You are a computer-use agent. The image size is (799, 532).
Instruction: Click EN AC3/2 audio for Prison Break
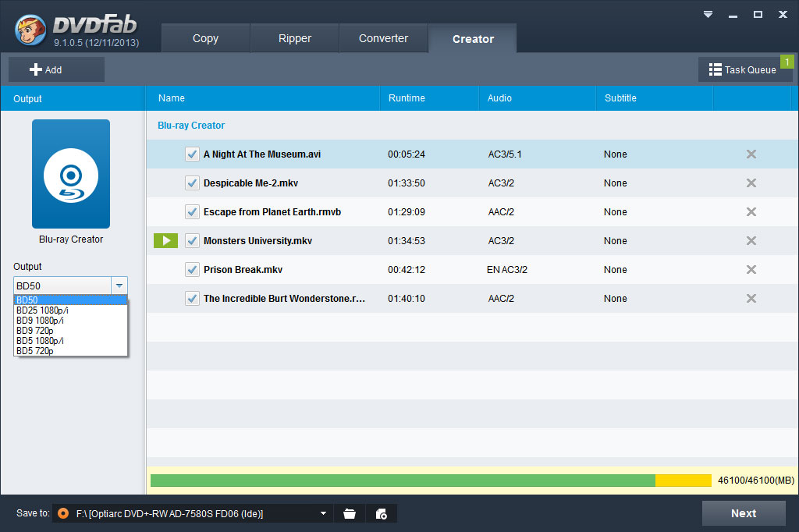click(507, 270)
